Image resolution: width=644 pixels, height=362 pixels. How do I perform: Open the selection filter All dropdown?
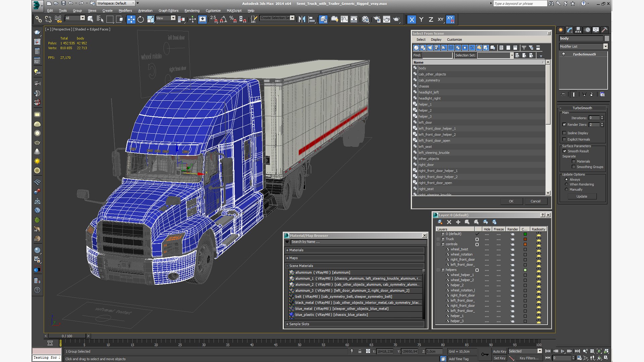point(75,18)
